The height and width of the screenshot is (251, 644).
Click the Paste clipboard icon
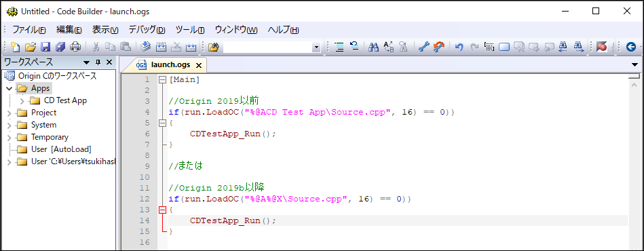pyautogui.click(x=126, y=47)
